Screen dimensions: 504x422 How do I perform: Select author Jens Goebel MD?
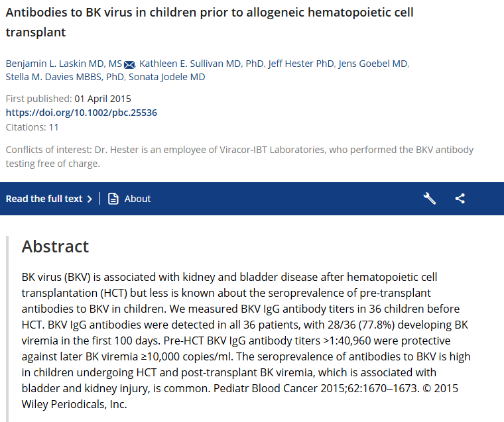pyautogui.click(x=373, y=64)
